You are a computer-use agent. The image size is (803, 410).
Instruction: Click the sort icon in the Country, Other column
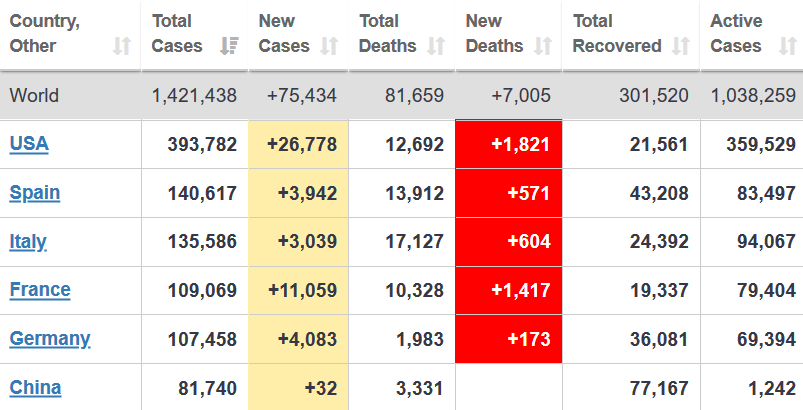click(x=122, y=46)
